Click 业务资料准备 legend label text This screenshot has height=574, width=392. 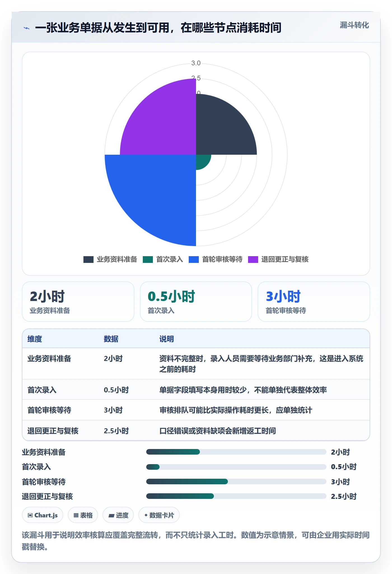pos(117,260)
